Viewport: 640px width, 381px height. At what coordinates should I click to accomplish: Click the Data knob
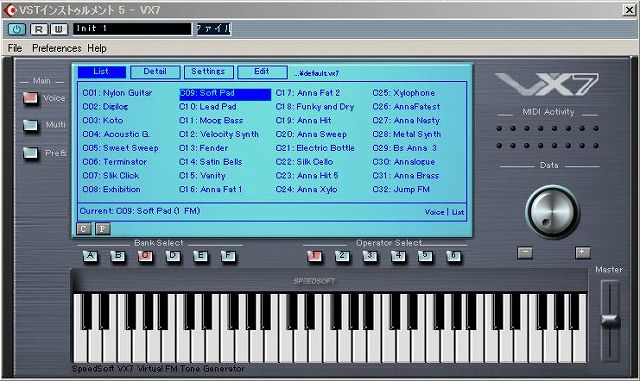pos(552,212)
